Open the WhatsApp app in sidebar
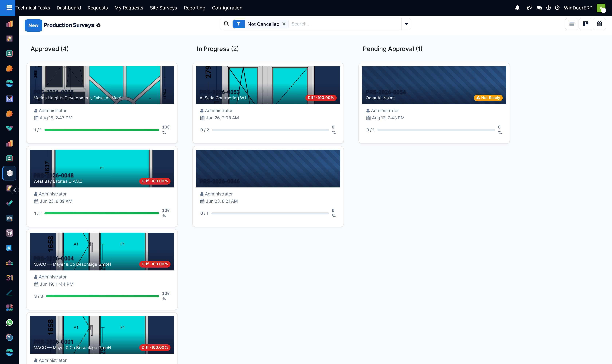The image size is (612, 364). (9, 322)
